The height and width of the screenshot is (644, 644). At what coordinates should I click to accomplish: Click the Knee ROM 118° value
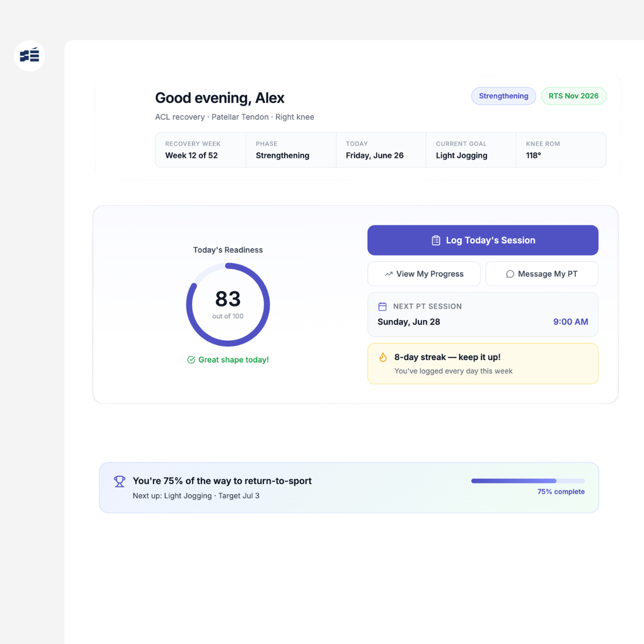(533, 155)
